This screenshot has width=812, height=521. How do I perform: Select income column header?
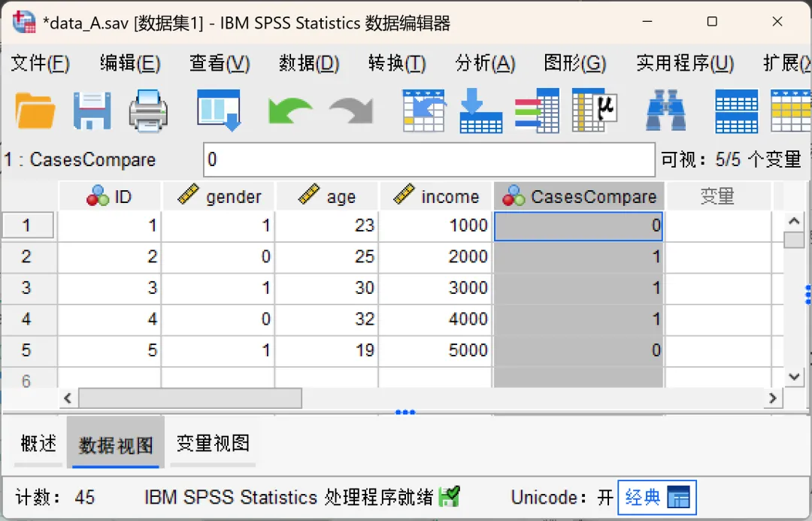(436, 196)
